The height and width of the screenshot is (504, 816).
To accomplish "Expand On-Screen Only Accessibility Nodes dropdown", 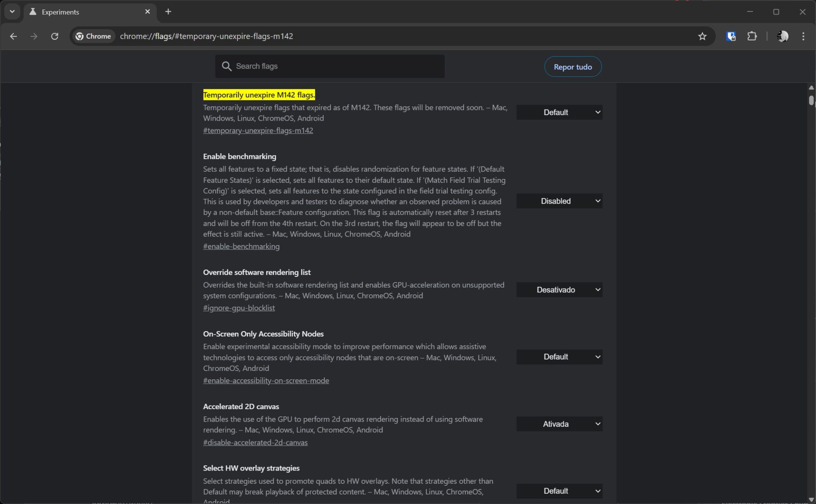I will pyautogui.click(x=559, y=357).
